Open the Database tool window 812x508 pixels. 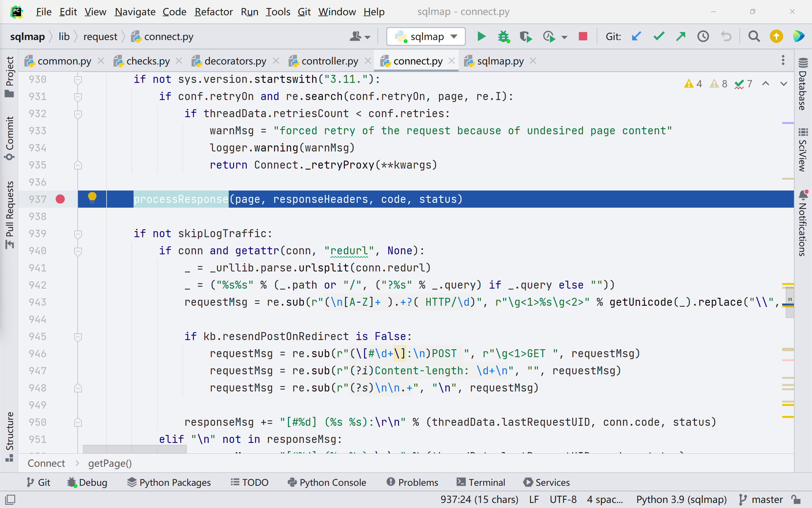803,84
